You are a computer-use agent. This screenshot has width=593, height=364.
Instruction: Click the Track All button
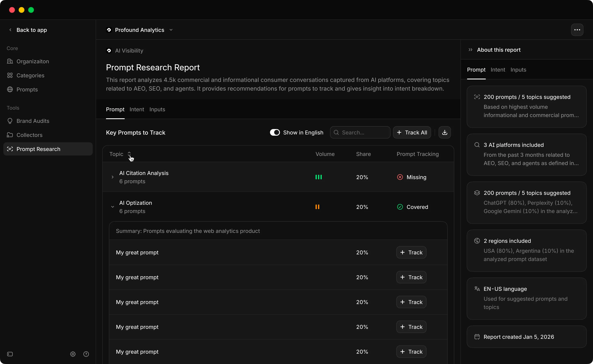(x=412, y=132)
